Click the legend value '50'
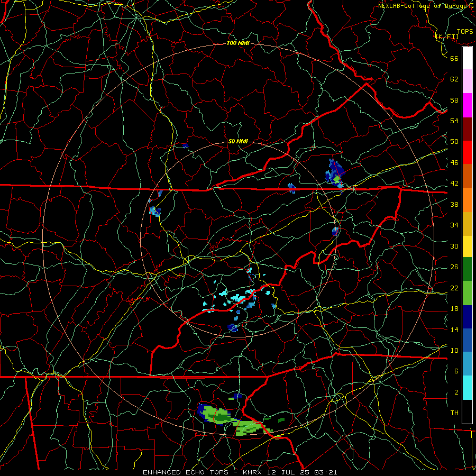Image resolution: width=476 pixels, height=476 pixels. [454, 141]
